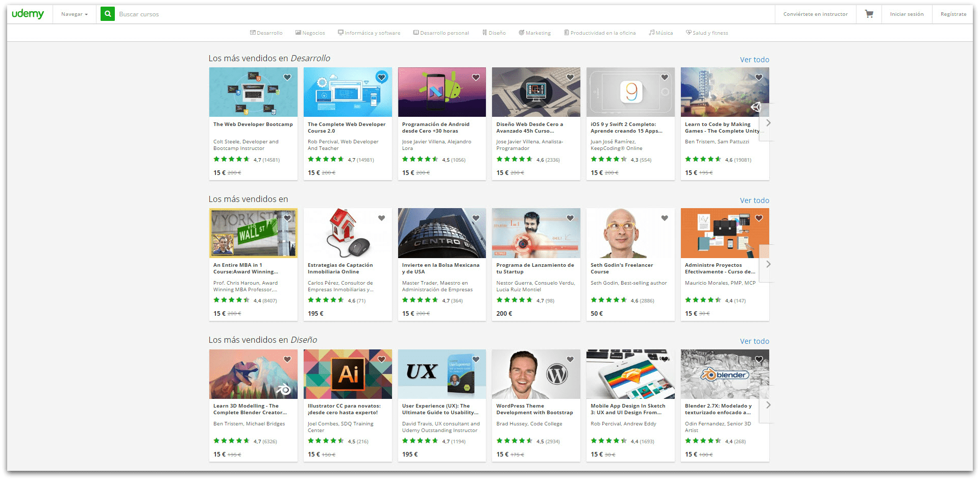Select Negocios category
The height and width of the screenshot is (480, 980).
click(x=310, y=33)
